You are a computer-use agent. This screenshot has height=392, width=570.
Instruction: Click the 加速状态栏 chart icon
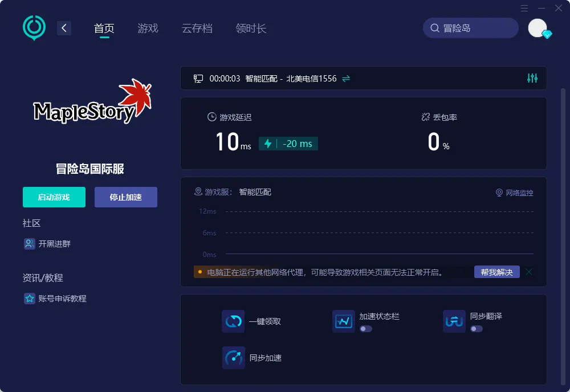click(x=344, y=321)
